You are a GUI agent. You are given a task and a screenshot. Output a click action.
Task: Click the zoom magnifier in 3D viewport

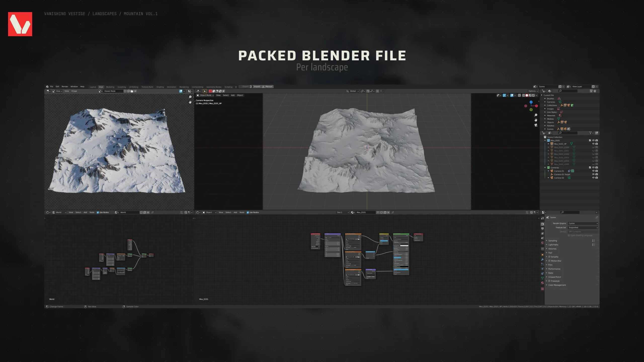pyautogui.click(x=536, y=115)
